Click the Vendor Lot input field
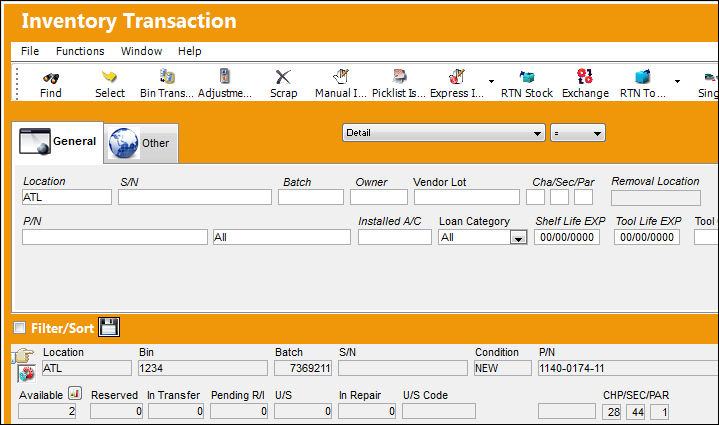The height and width of the screenshot is (425, 719). [x=467, y=197]
